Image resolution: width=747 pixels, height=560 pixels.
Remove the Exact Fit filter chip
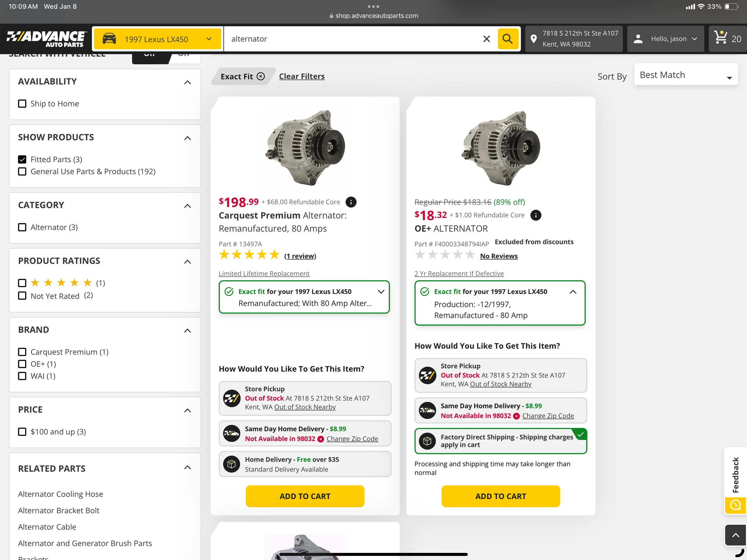(x=261, y=76)
